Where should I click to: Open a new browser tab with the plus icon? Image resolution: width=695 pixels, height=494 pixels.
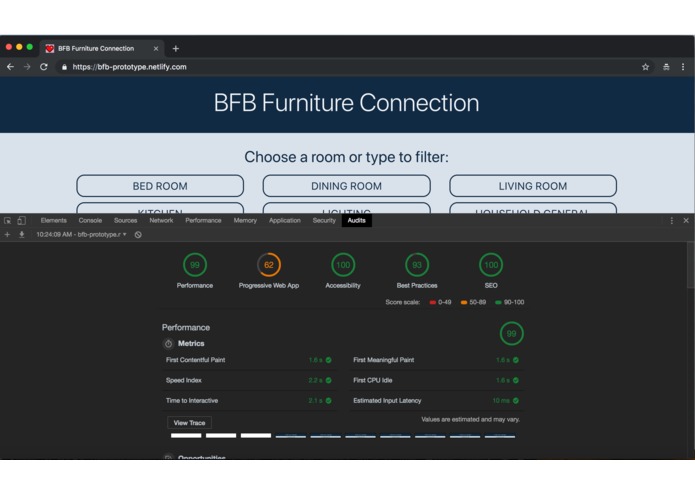pyautogui.click(x=176, y=49)
